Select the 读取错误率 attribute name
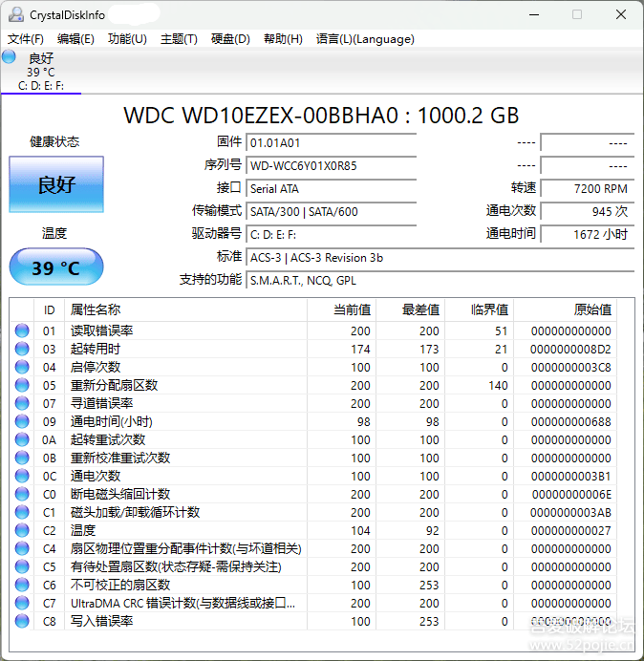Image resolution: width=644 pixels, height=661 pixels. coord(101,330)
